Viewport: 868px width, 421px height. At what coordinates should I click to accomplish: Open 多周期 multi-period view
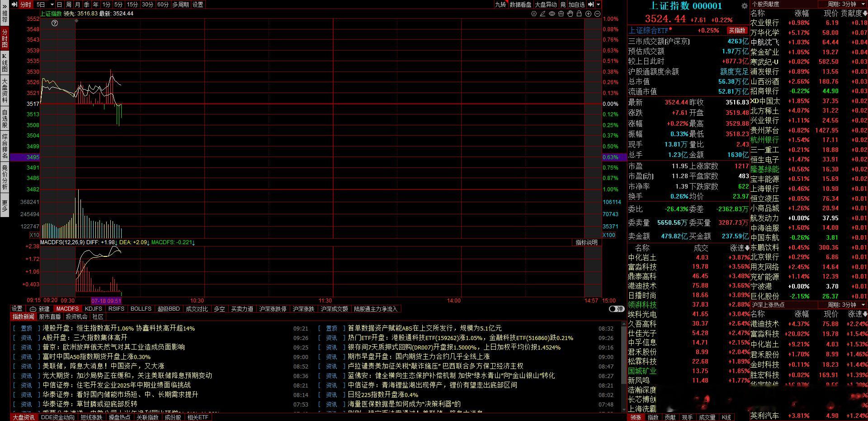[x=180, y=5]
